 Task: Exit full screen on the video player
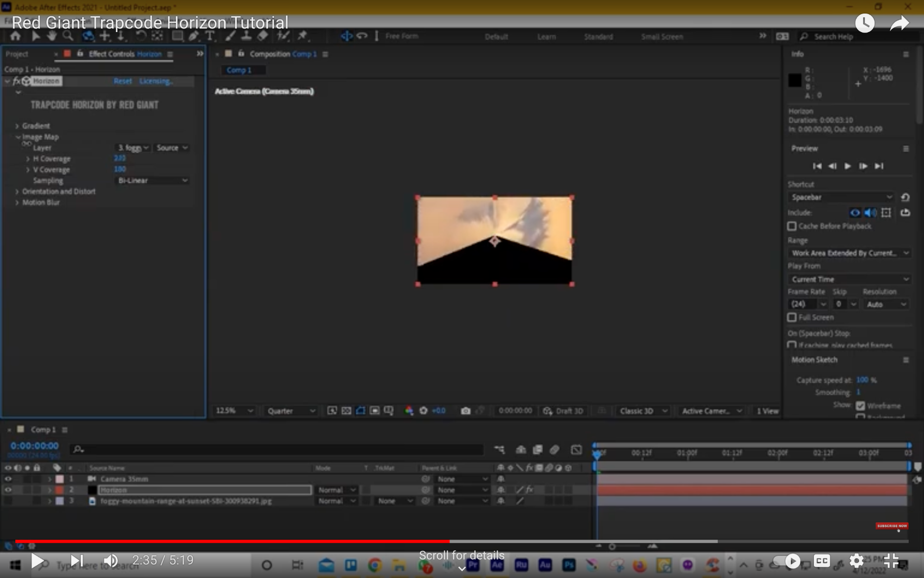coord(891,561)
